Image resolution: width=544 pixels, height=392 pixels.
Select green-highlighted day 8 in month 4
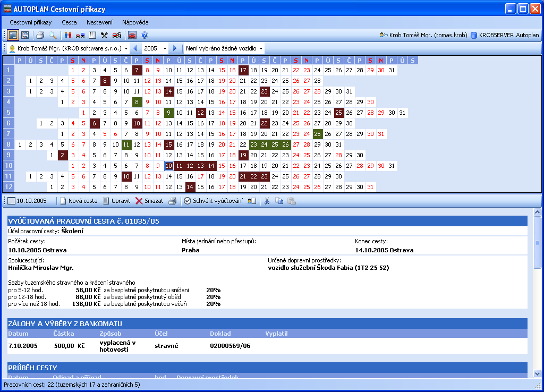pyautogui.click(x=137, y=102)
